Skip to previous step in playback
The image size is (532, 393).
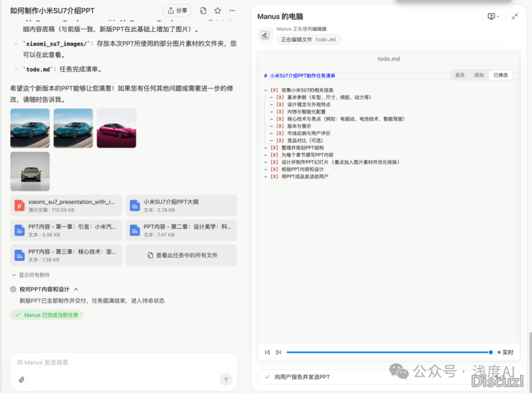pyautogui.click(x=267, y=352)
